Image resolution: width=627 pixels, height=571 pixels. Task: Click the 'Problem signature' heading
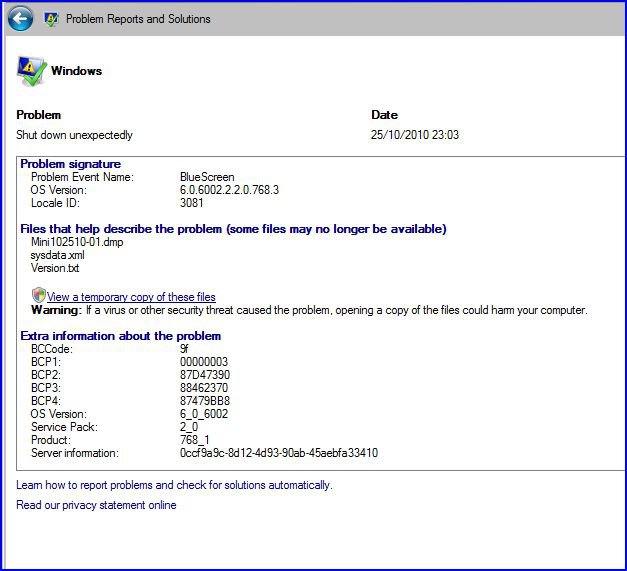(x=70, y=164)
